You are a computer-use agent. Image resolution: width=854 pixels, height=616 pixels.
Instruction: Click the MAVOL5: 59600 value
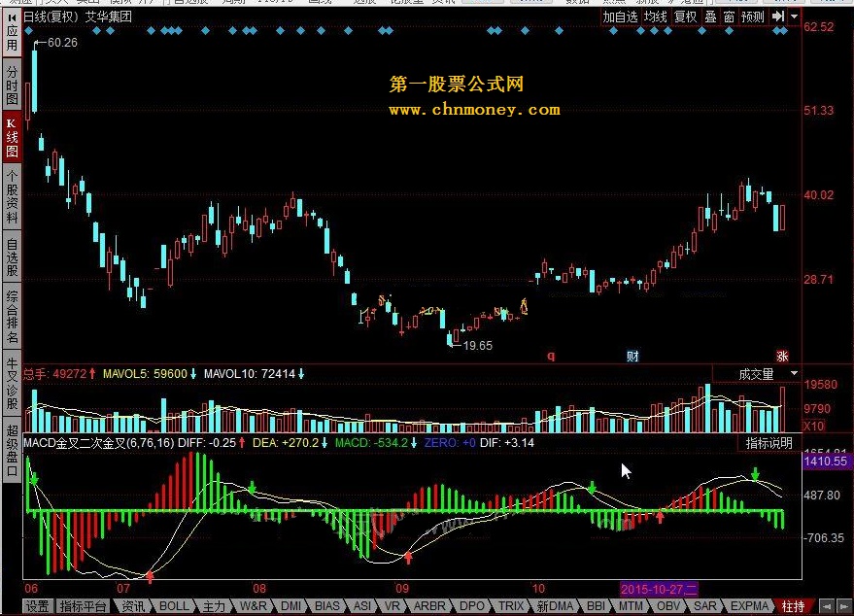click(x=146, y=374)
